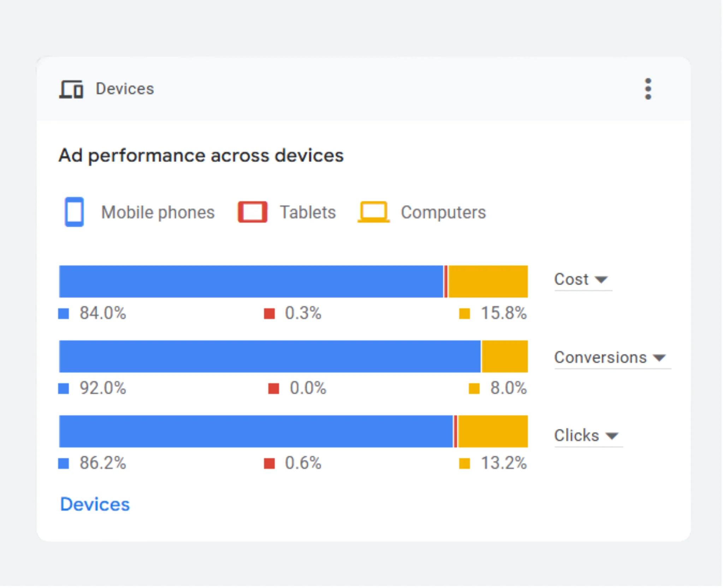Click yellow computers segment of Conversions bar
Image resolution: width=723 pixels, height=588 pixels.
(x=505, y=356)
